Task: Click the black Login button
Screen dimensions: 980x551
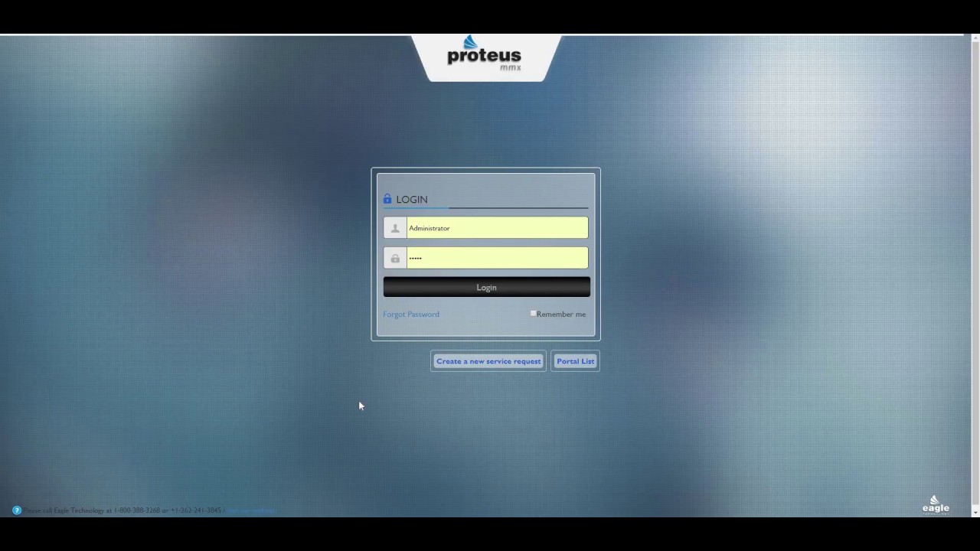Action: 486,287
